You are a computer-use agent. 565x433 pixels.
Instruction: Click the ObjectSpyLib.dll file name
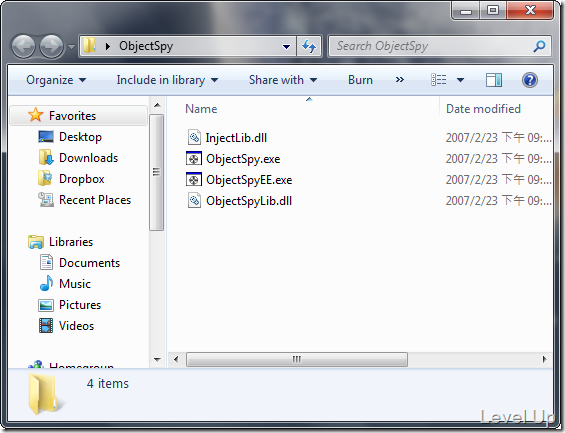(249, 201)
